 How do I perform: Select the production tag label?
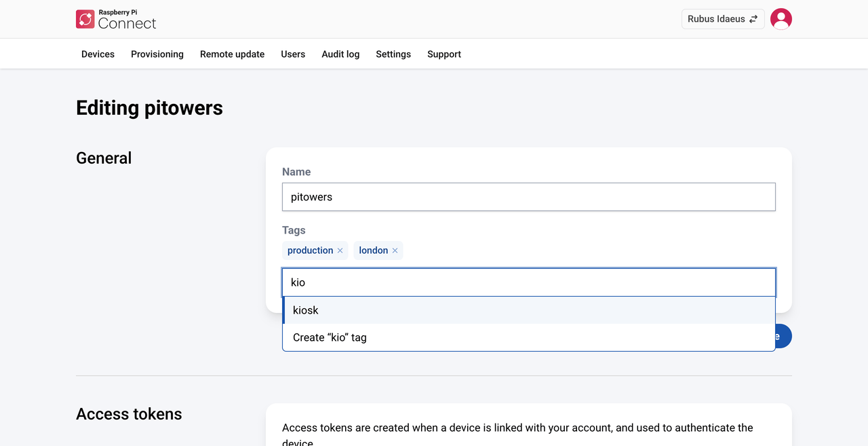point(310,250)
